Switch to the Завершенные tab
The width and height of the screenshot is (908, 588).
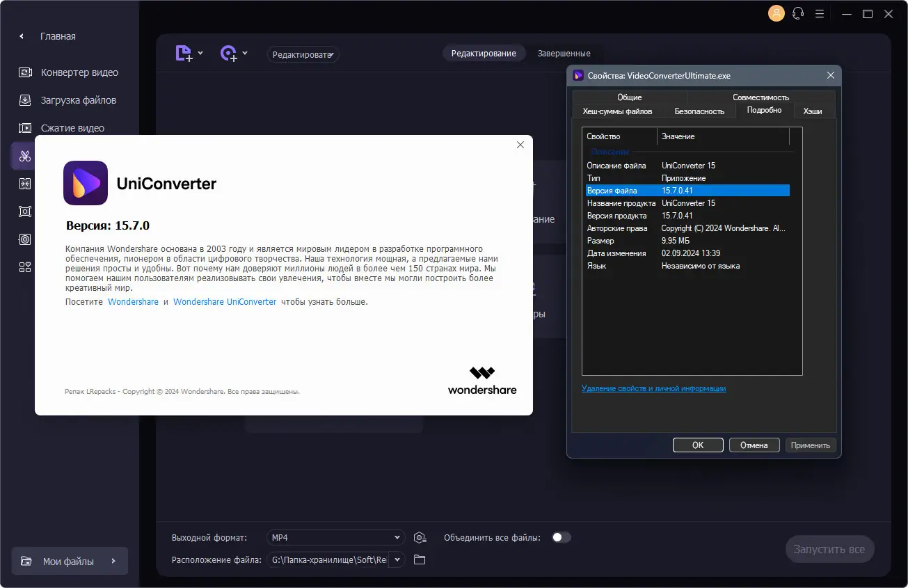564,54
